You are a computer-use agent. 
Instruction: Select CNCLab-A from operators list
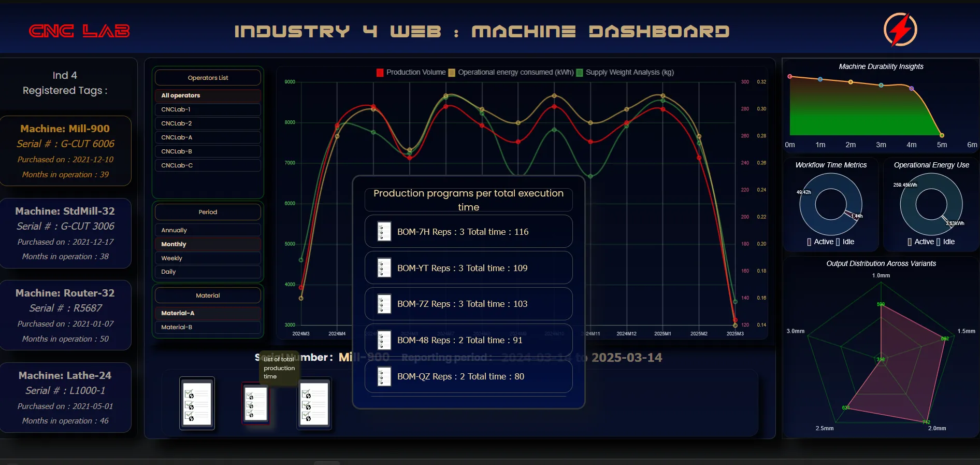coord(208,137)
